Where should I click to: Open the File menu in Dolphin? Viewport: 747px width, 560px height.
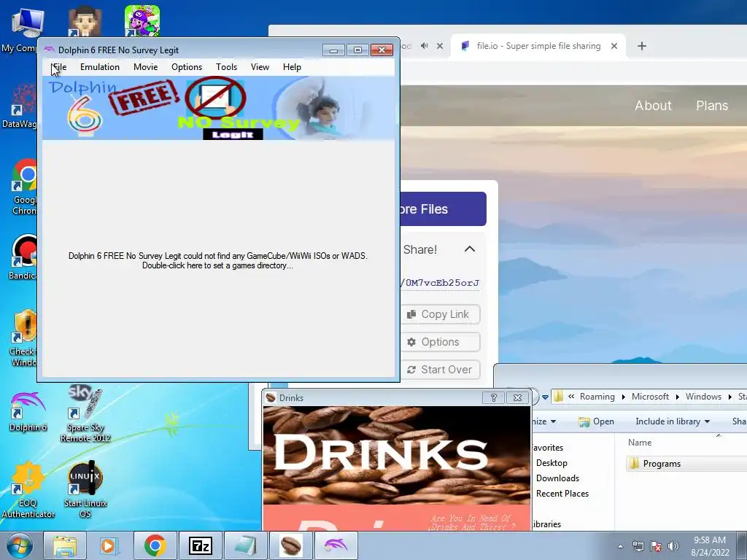click(x=58, y=67)
